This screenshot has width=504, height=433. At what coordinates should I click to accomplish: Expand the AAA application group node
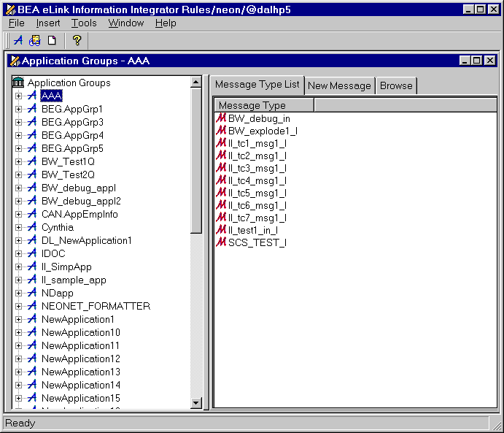tap(19, 96)
